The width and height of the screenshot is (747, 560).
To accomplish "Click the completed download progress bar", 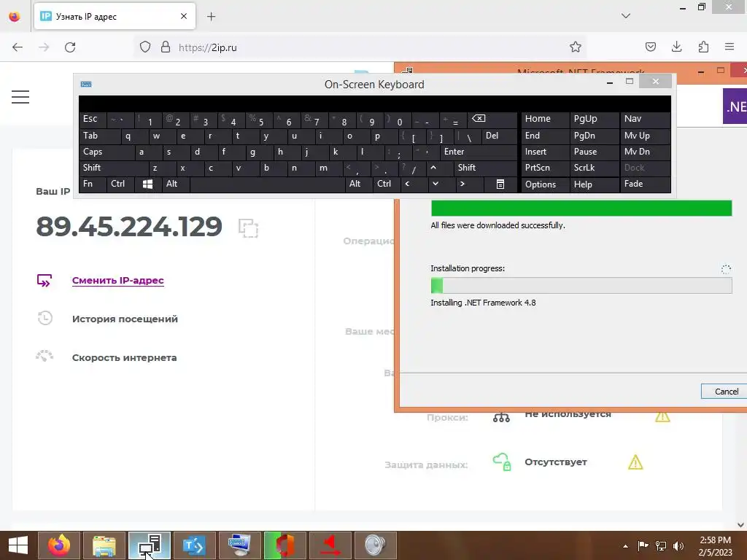I will tap(581, 208).
